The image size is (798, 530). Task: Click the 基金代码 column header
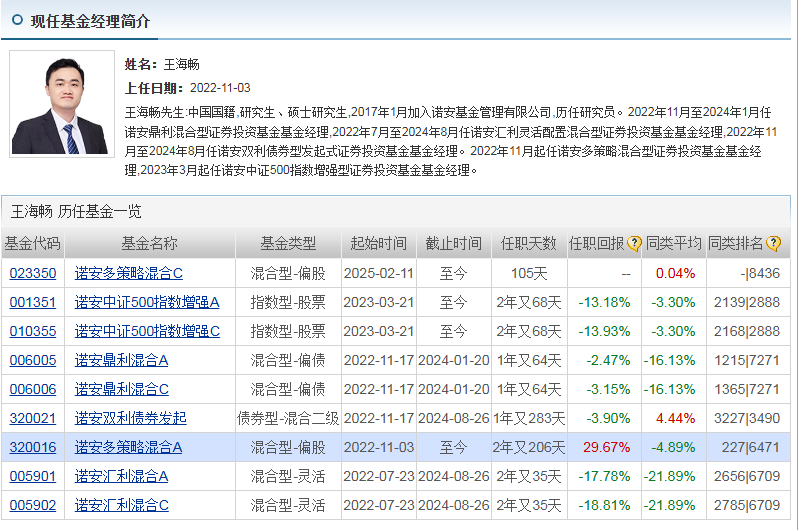[33, 243]
